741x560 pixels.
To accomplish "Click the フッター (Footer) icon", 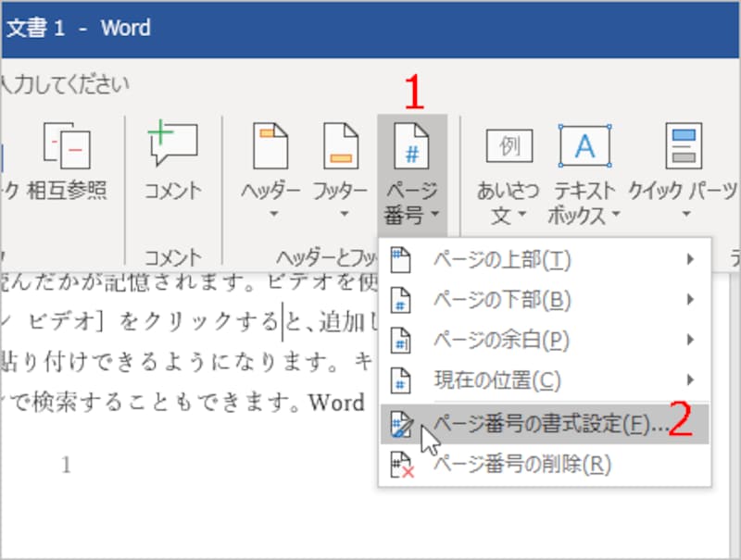I will [341, 146].
